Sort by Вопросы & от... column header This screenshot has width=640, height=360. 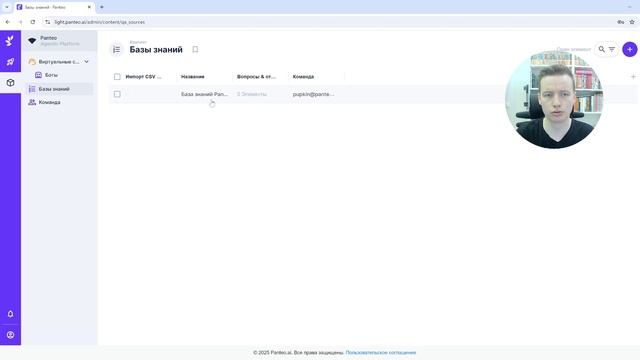[256, 77]
